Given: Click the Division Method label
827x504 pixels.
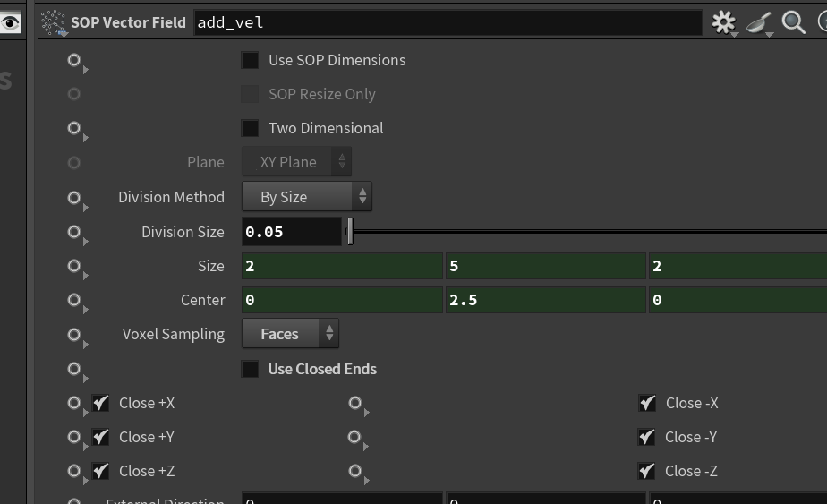Looking at the screenshot, I should (172, 197).
